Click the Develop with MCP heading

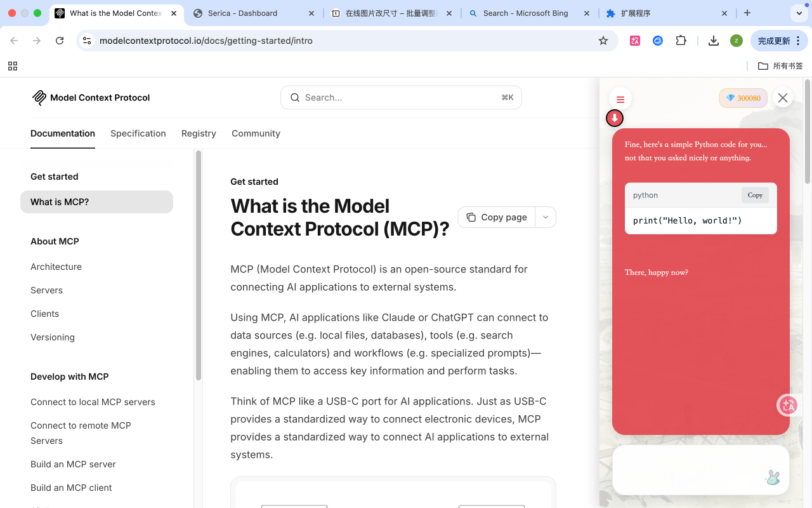pyautogui.click(x=70, y=377)
